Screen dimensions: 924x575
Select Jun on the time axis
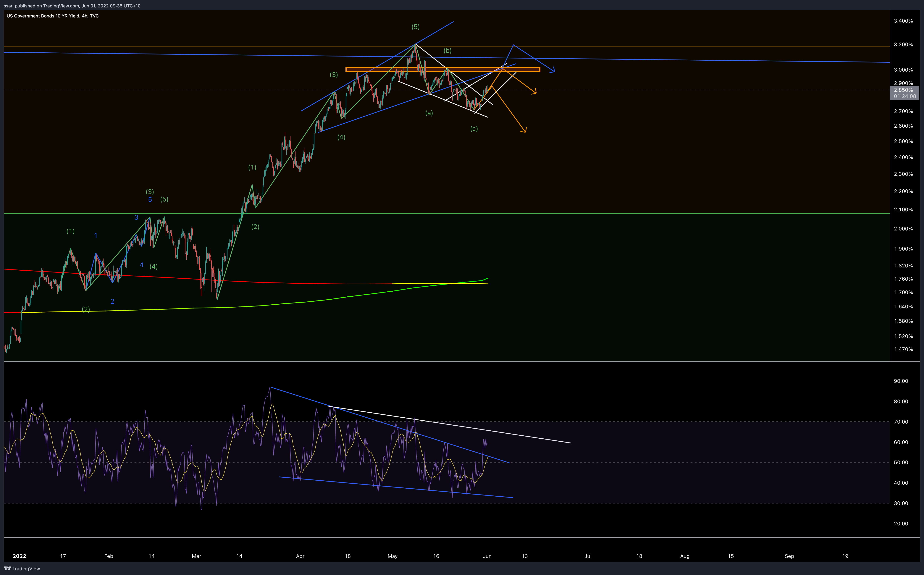click(x=487, y=556)
